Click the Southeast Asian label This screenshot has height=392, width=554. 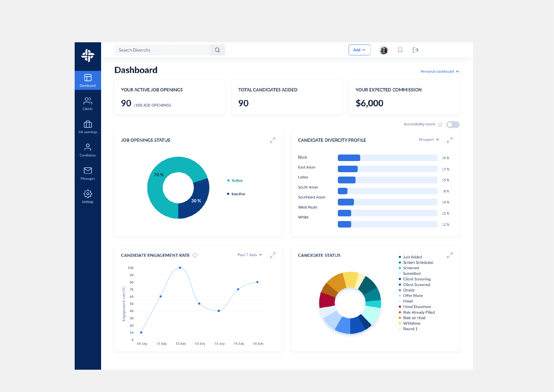pyautogui.click(x=312, y=197)
